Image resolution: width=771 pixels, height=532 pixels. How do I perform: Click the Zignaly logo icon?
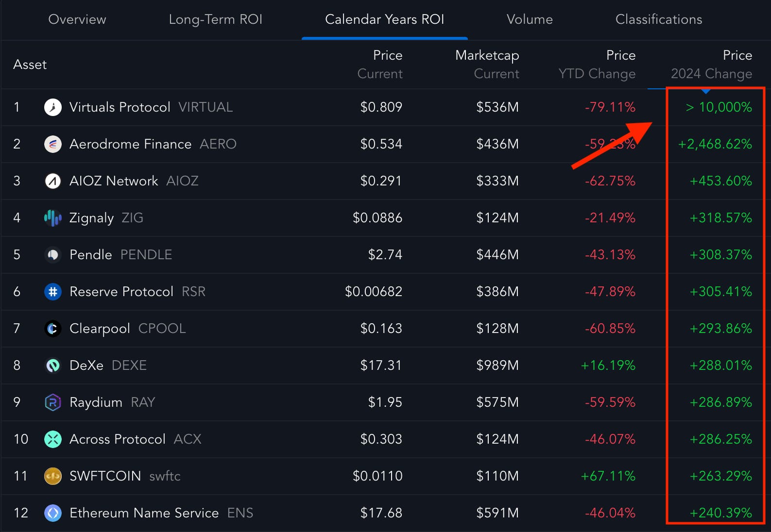pos(53,217)
